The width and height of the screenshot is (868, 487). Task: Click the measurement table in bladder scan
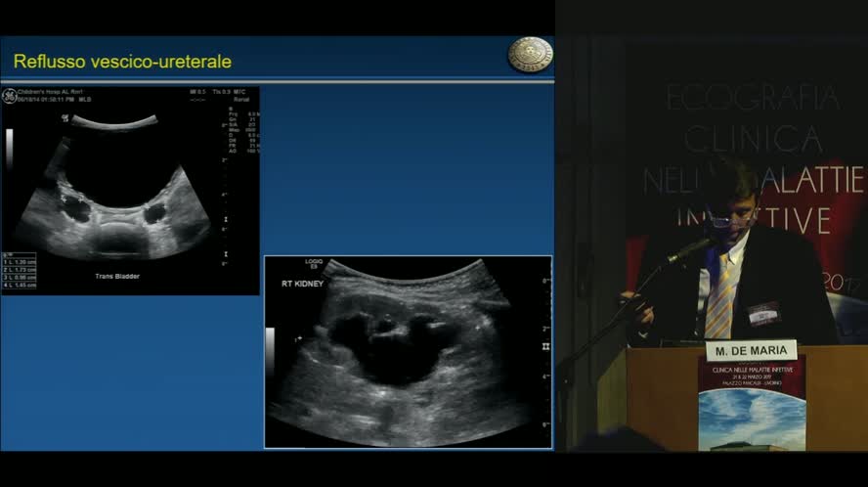tap(20, 272)
